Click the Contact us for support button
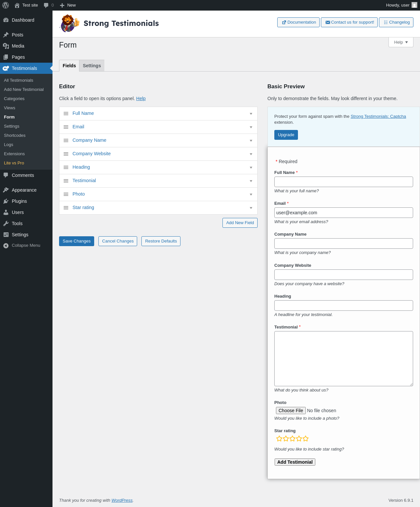420x507 pixels. tap(349, 22)
